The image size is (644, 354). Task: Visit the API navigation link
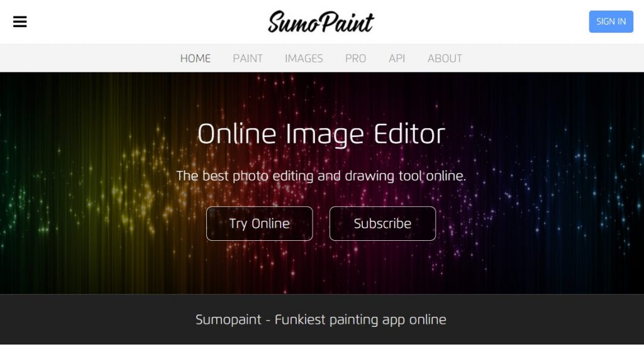click(397, 58)
